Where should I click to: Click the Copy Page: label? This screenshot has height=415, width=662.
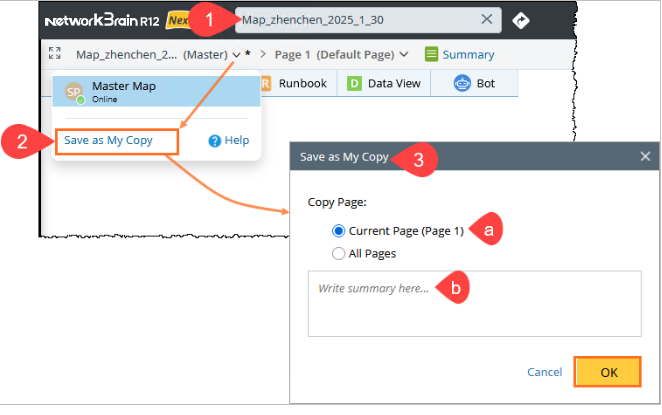pos(337,202)
